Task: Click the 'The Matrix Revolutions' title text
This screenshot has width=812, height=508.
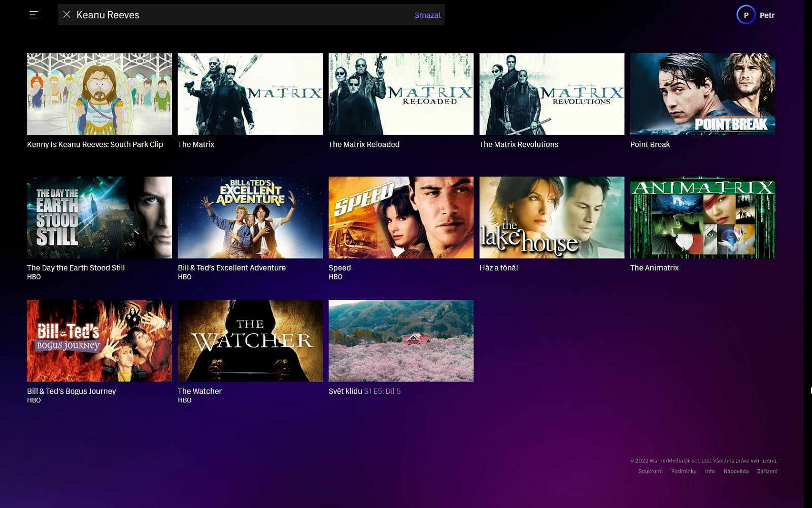Action: [x=519, y=144]
